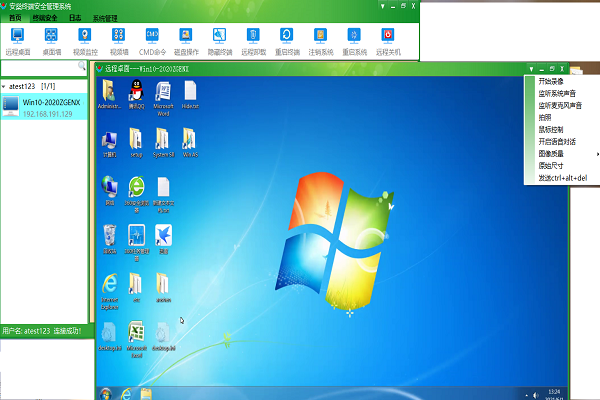The image size is (600, 400).
Task: Click the remote Start button in taskbar
Action: point(106,393)
